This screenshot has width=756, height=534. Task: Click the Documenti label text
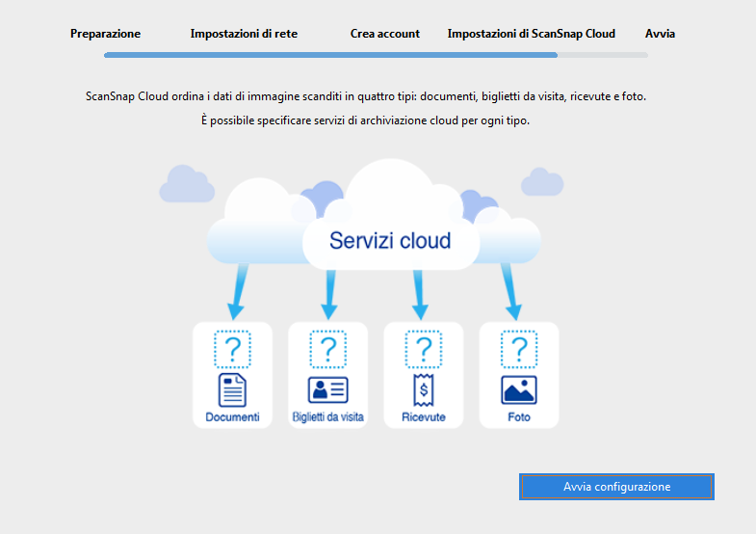[232, 416]
